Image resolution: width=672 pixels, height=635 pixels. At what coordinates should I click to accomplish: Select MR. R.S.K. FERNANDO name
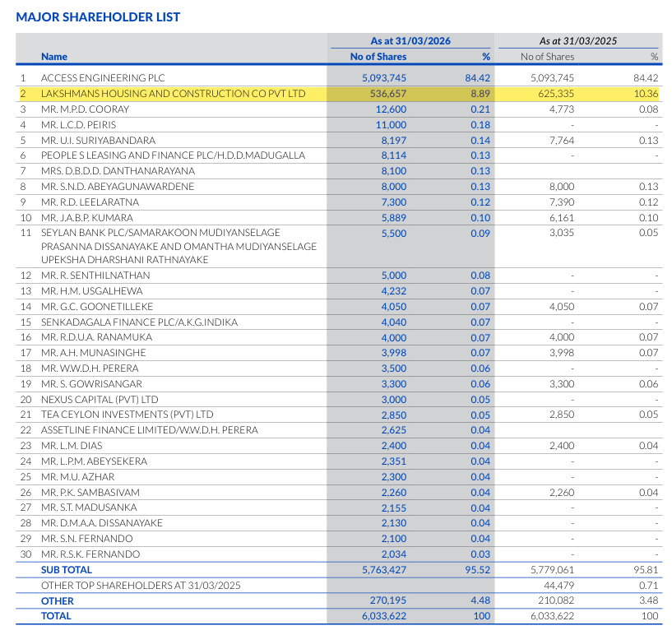coord(90,554)
